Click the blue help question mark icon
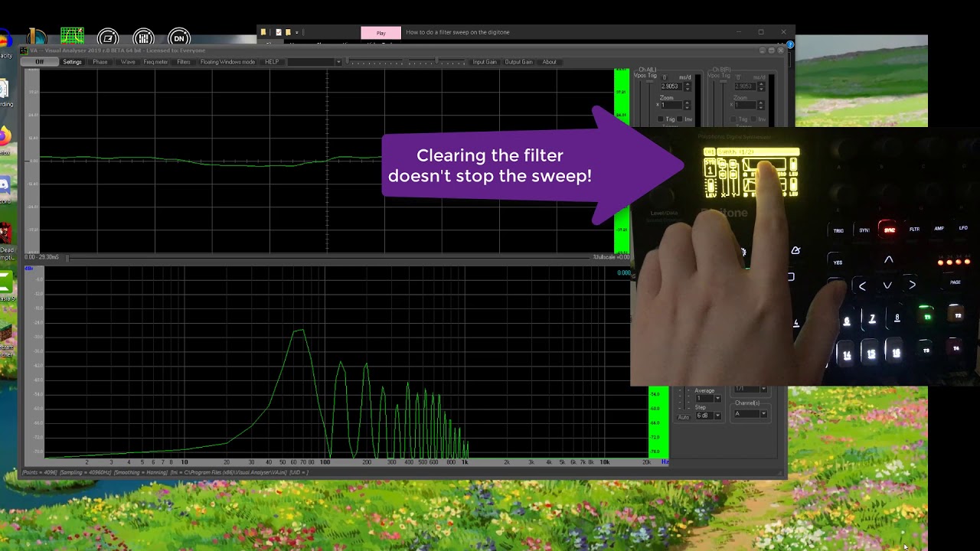The height and width of the screenshot is (551, 980). point(790,45)
